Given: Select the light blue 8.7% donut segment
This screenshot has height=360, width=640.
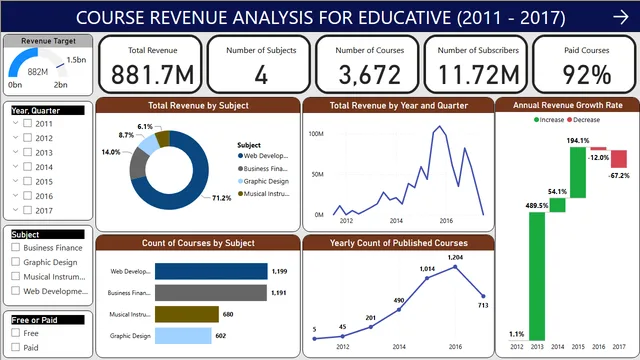Looking at the screenshot, I should [149, 144].
